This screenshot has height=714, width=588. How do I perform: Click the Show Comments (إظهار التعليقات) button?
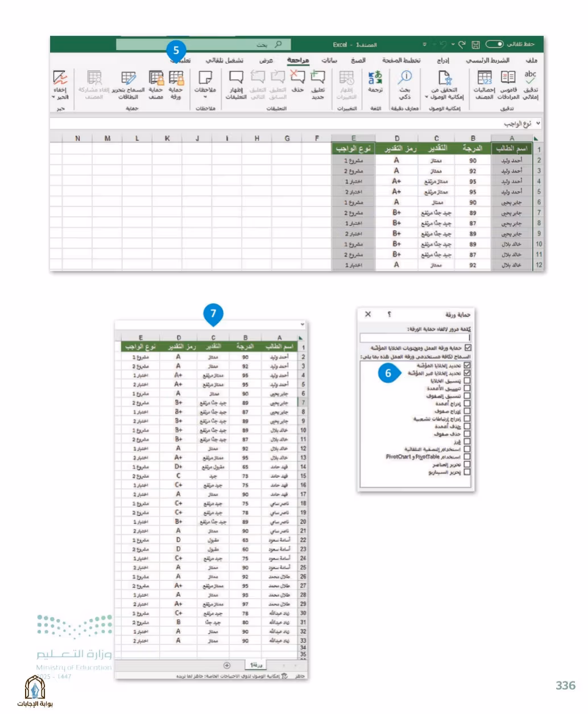[236, 85]
